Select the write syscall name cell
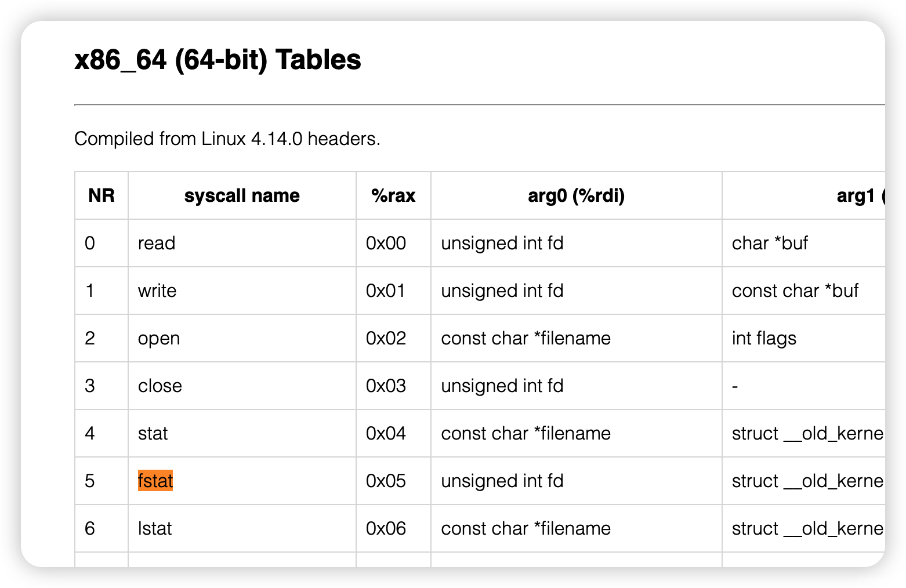The width and height of the screenshot is (906, 588). (157, 291)
